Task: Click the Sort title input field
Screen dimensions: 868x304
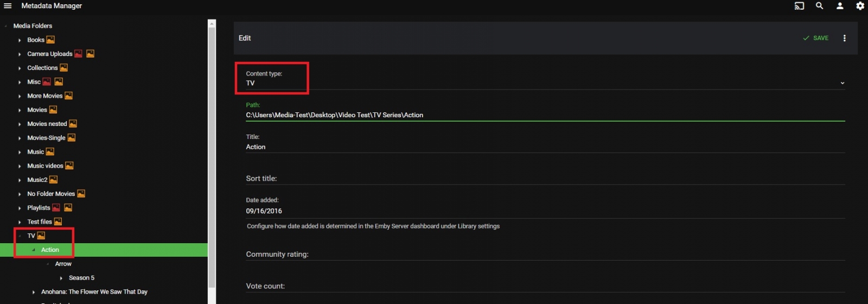Action: click(545, 179)
